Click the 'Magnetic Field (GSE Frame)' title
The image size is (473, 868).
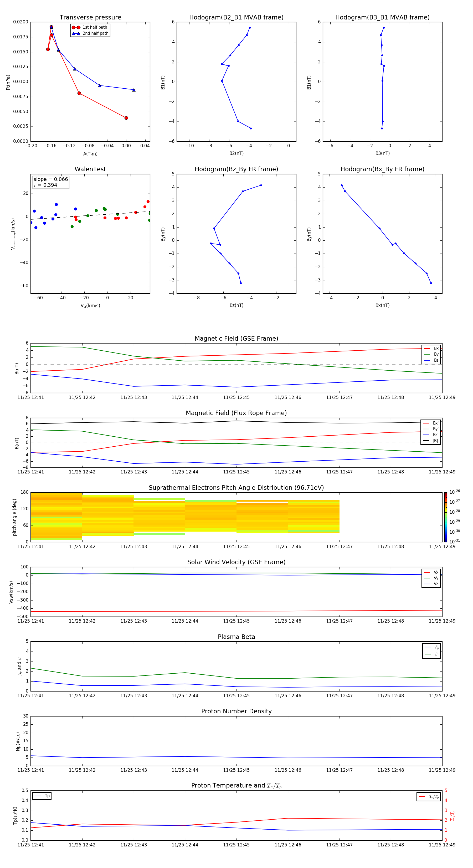tap(236, 339)
